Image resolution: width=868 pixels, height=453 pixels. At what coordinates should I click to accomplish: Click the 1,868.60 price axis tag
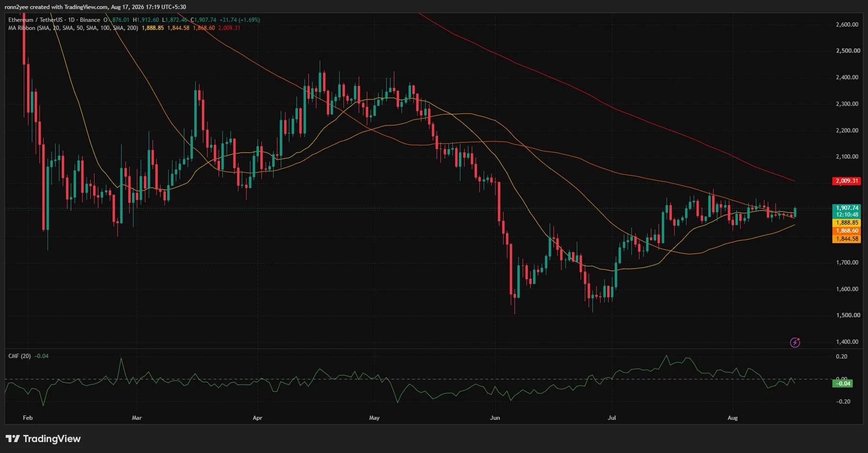coord(847,231)
